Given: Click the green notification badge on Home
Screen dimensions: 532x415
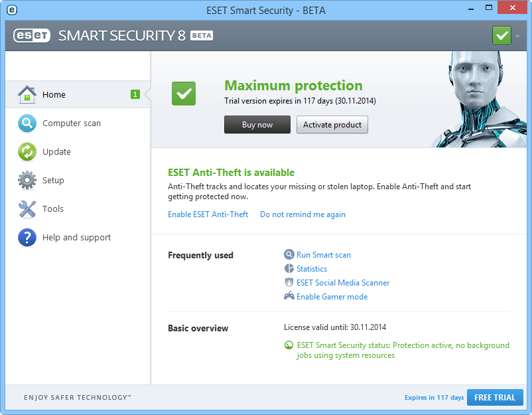Looking at the screenshot, I should pos(135,94).
